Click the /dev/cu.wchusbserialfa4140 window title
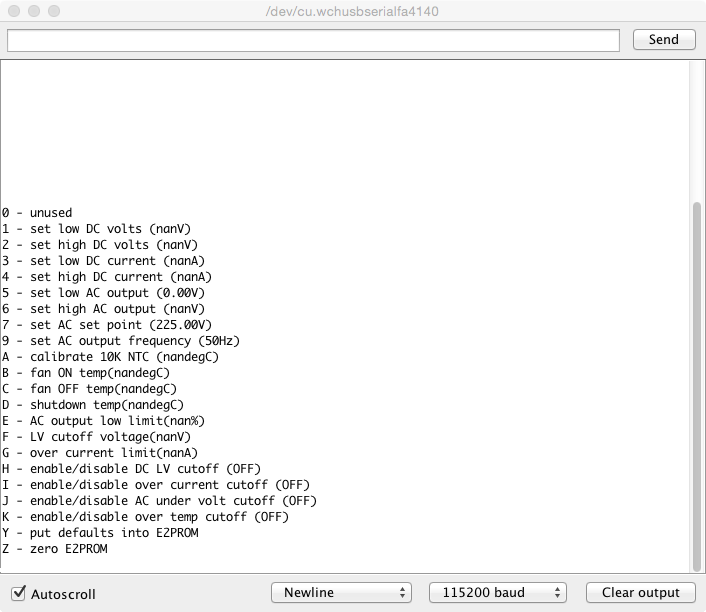 [x=353, y=12]
